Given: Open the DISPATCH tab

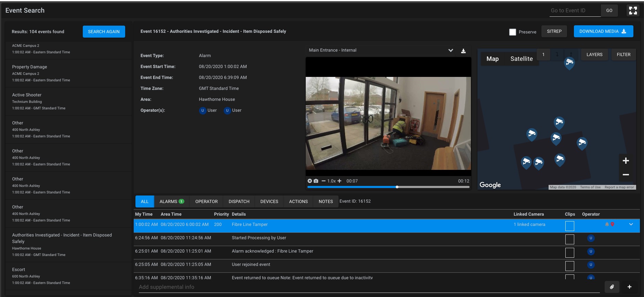Looking at the screenshot, I should (239, 202).
